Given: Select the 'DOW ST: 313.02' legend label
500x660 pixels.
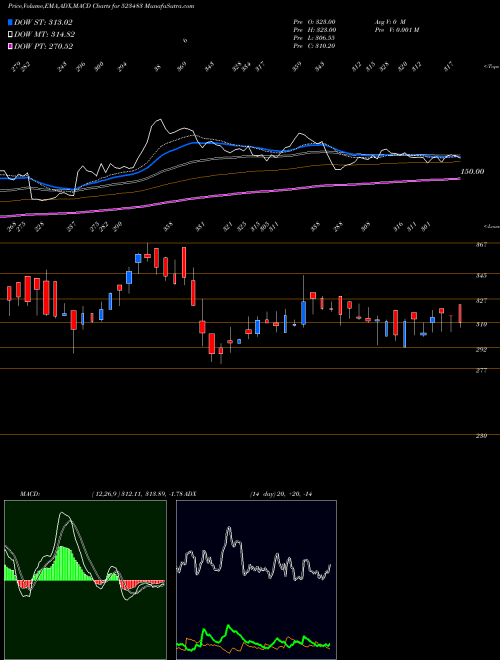Looking at the screenshot, I should [x=43, y=22].
